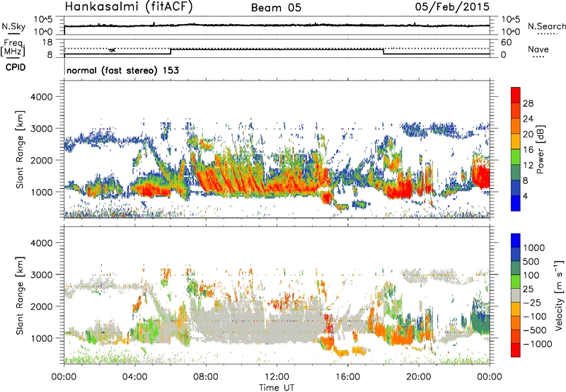Pick the gray −25 to 25 velocity colorbar segment
Screen dimensions: 566x392
point(516,295)
